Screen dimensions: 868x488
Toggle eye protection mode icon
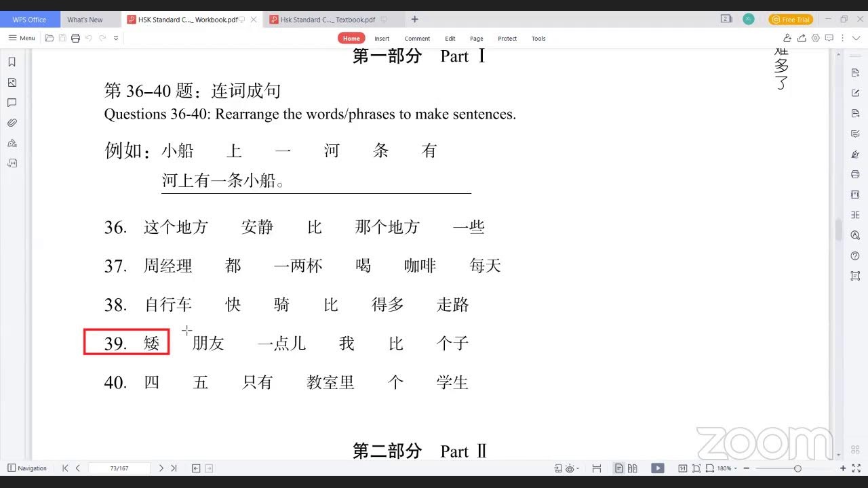(570, 468)
